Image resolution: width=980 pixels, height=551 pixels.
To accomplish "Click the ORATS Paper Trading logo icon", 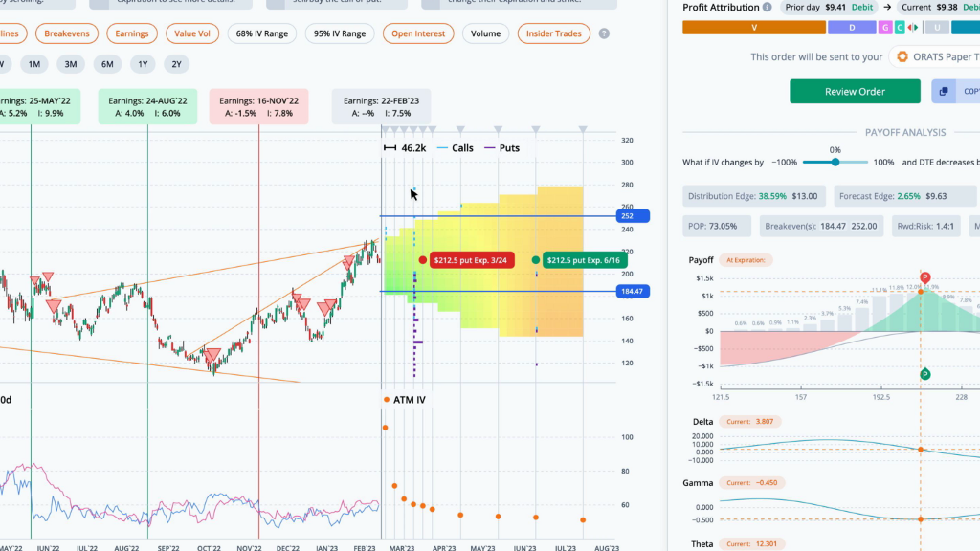I will [x=902, y=56].
